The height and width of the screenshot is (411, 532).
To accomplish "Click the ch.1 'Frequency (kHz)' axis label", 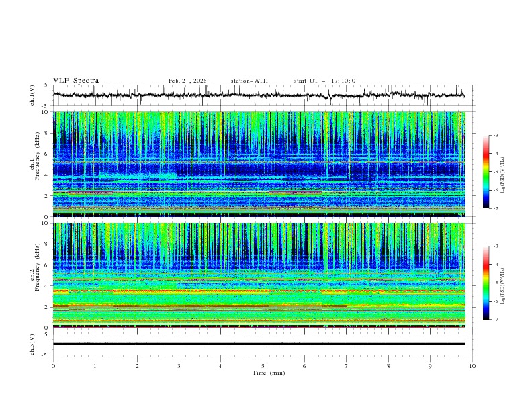I will click(38, 156).
